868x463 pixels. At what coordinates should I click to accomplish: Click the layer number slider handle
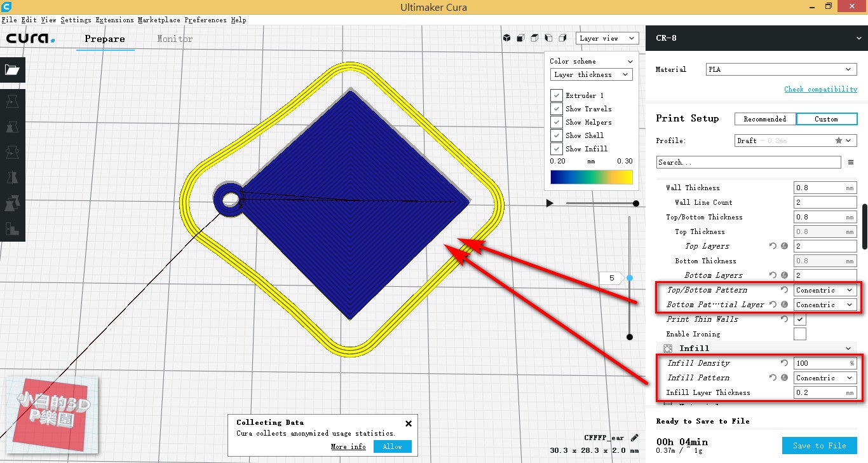click(630, 278)
